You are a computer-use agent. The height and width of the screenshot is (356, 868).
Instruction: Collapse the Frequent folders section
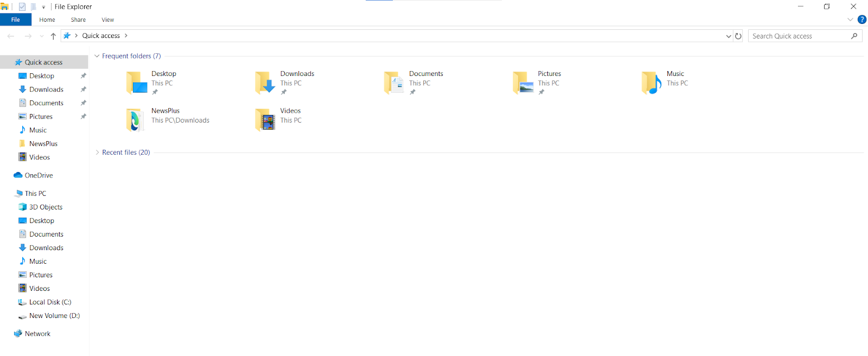click(97, 56)
